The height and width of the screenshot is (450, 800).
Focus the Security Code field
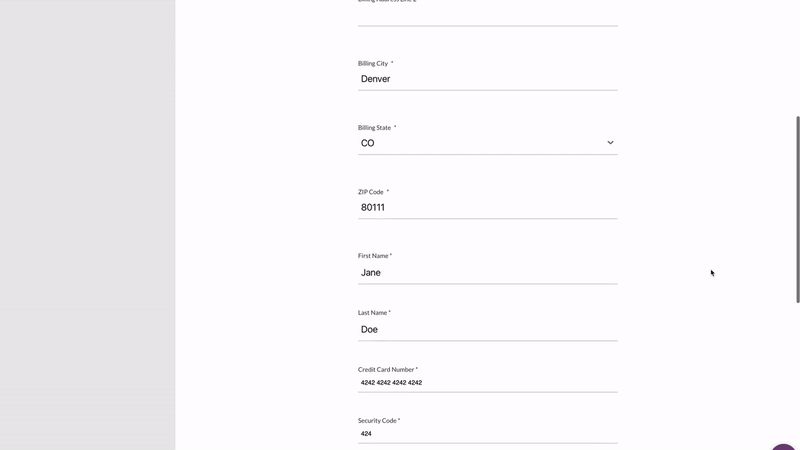point(487,434)
